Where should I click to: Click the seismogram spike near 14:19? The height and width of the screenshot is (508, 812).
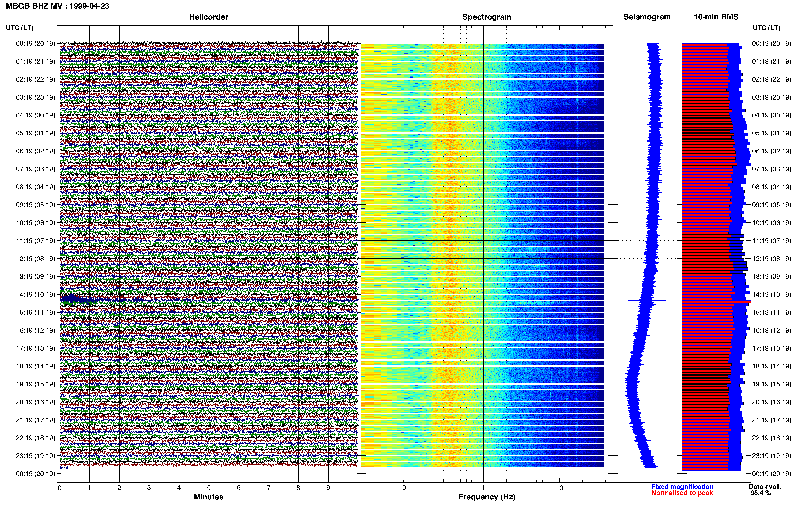pos(647,300)
